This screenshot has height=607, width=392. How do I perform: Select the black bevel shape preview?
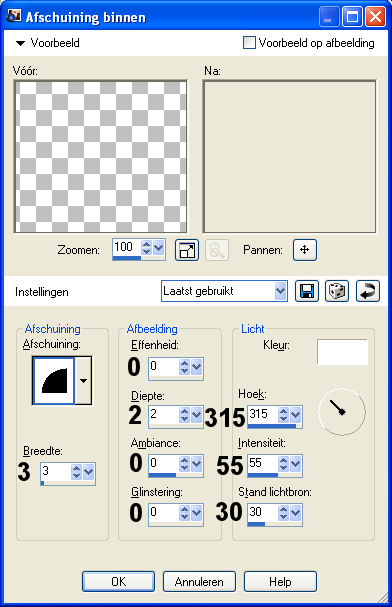[54, 381]
